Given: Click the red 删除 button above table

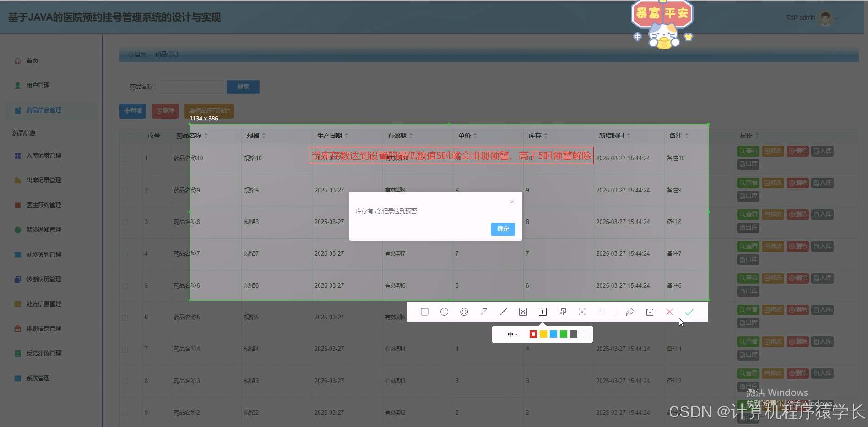Looking at the screenshot, I should 165,111.
